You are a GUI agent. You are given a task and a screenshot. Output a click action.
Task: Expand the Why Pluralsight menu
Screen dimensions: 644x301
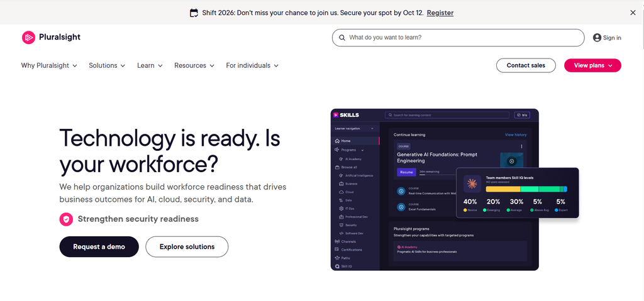tap(49, 65)
